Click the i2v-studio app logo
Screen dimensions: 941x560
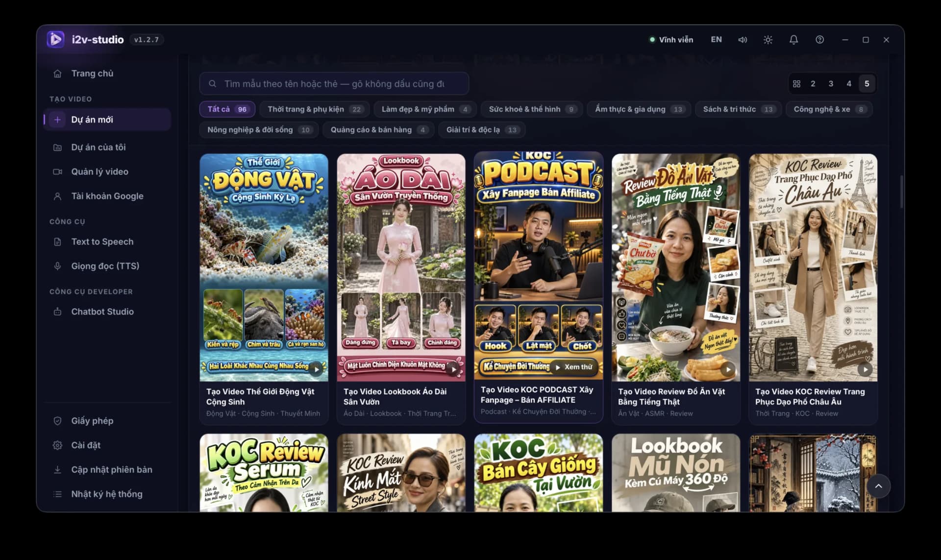click(55, 39)
